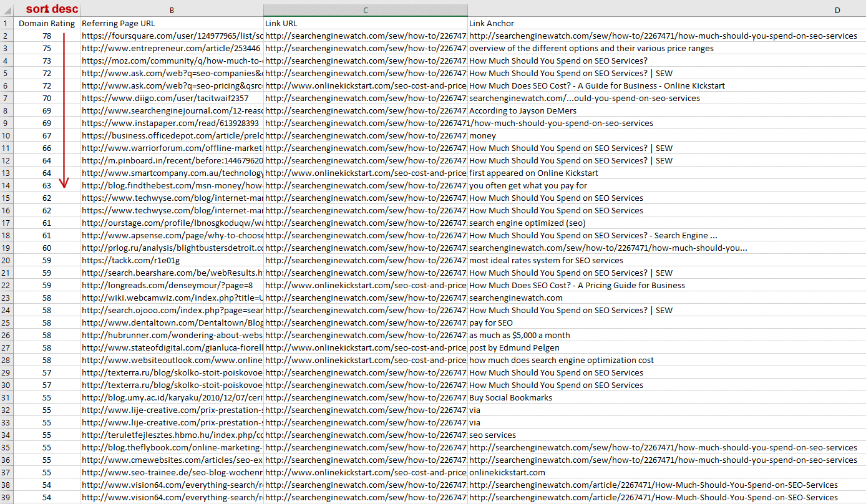This screenshot has height=504, width=866.
Task: Click the search.bearshare.com referring URL cell
Action: pos(172,273)
